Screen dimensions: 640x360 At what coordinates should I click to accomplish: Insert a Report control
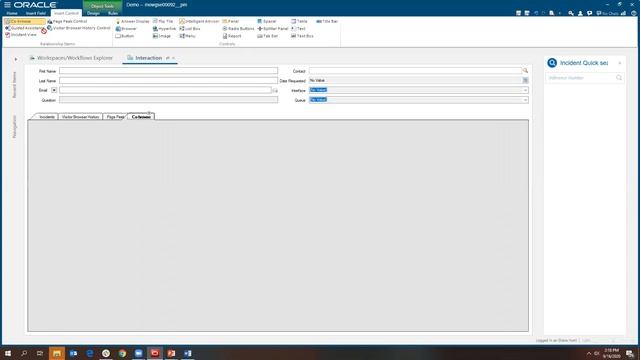click(232, 36)
